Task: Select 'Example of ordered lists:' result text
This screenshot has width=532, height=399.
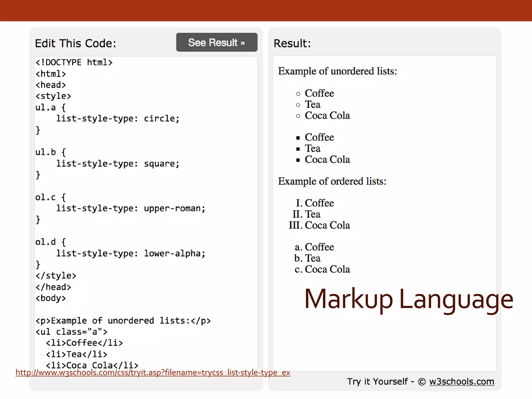Action: (332, 181)
